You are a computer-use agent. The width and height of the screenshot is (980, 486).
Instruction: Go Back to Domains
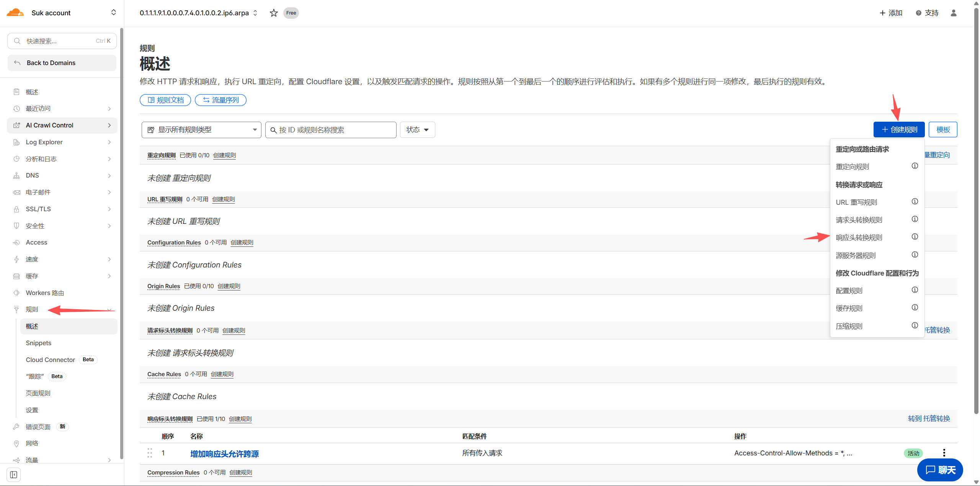[62, 63]
